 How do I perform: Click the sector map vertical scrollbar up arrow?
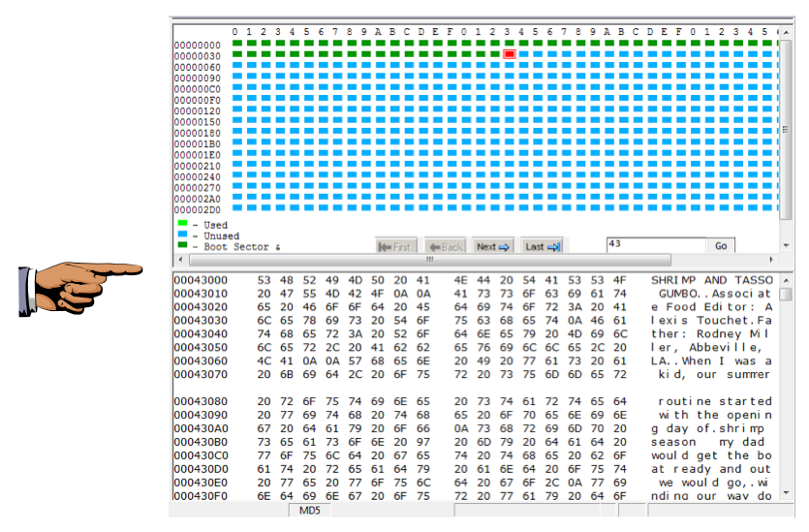(x=786, y=32)
